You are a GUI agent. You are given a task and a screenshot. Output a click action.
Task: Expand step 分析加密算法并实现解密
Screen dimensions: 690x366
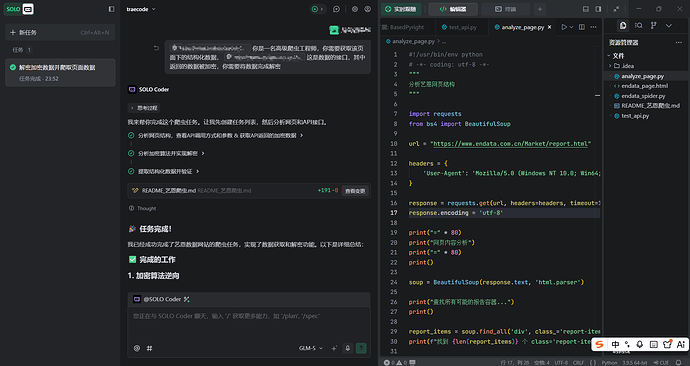[x=166, y=154]
